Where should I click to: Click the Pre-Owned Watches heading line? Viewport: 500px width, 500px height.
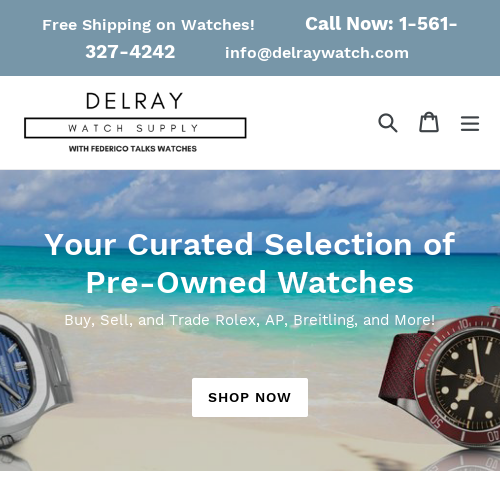pyautogui.click(x=250, y=282)
